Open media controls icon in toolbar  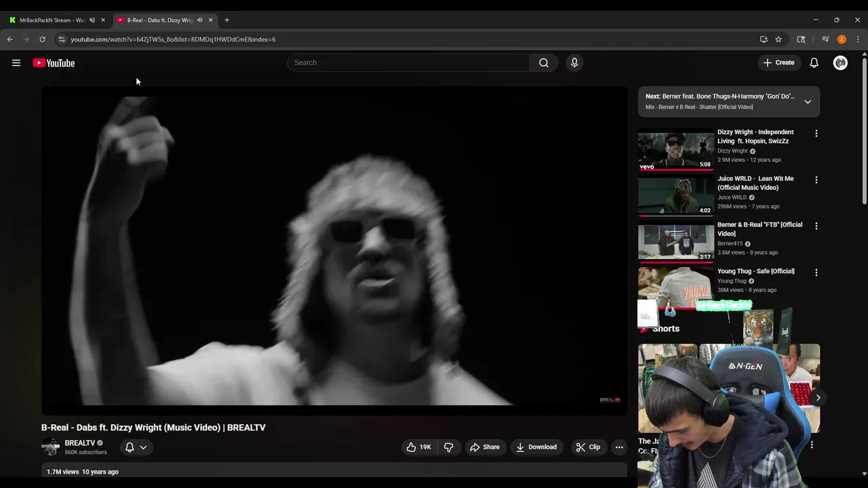click(825, 39)
